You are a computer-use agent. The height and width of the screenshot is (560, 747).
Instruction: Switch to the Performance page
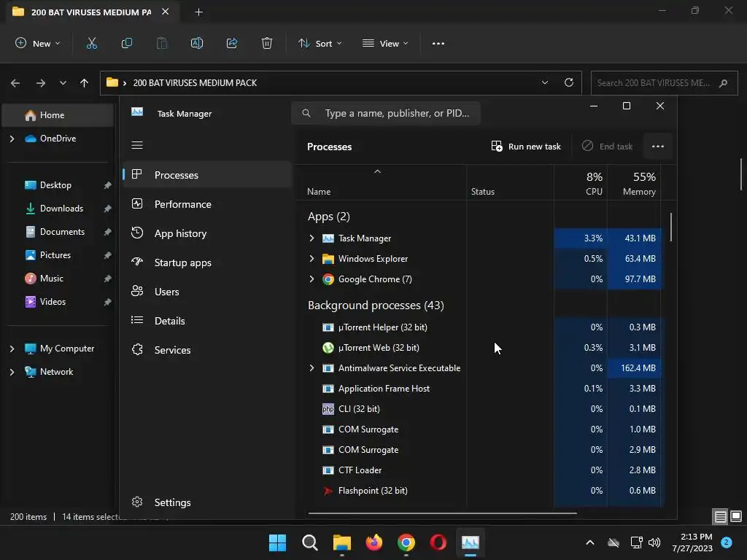[207, 204]
